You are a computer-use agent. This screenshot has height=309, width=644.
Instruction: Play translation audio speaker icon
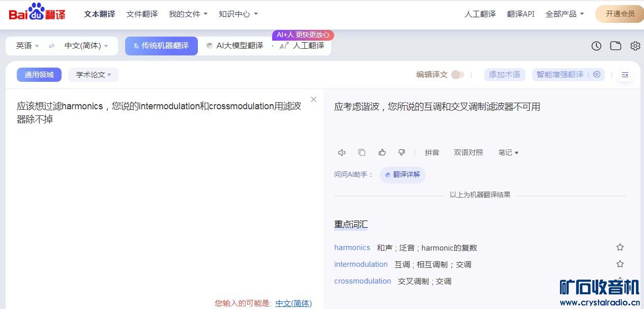342,152
